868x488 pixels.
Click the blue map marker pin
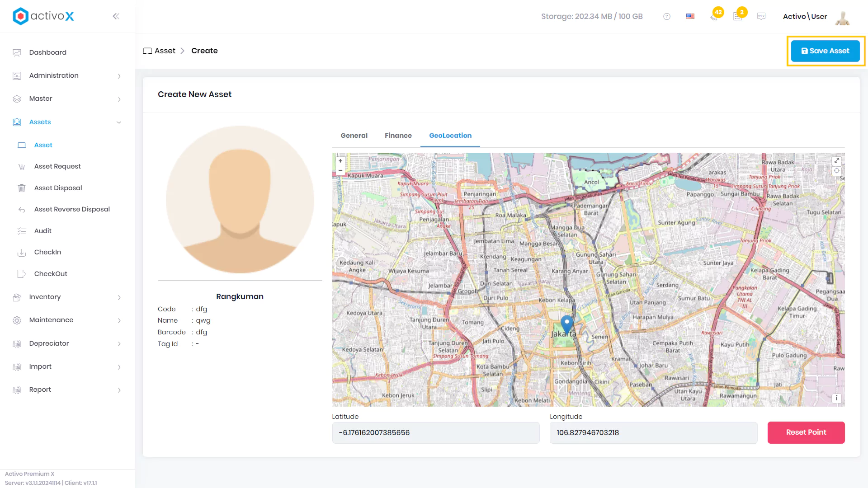[x=567, y=324]
